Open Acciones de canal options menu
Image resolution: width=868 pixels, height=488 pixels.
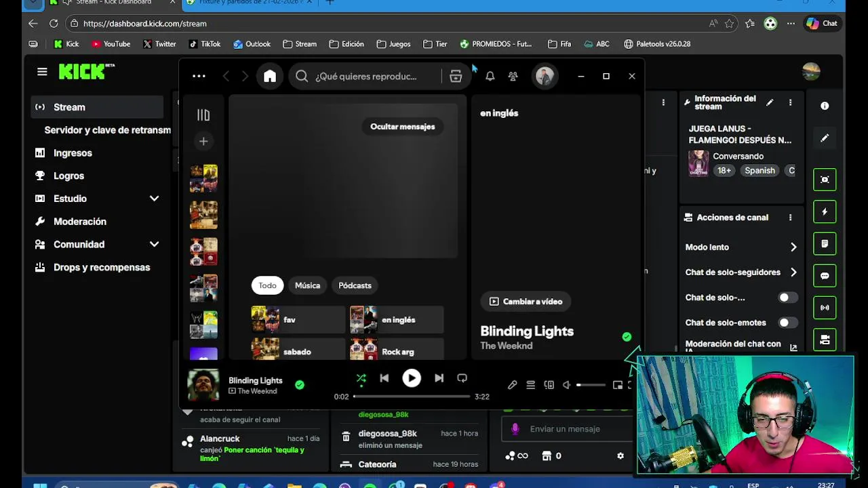[x=790, y=218]
